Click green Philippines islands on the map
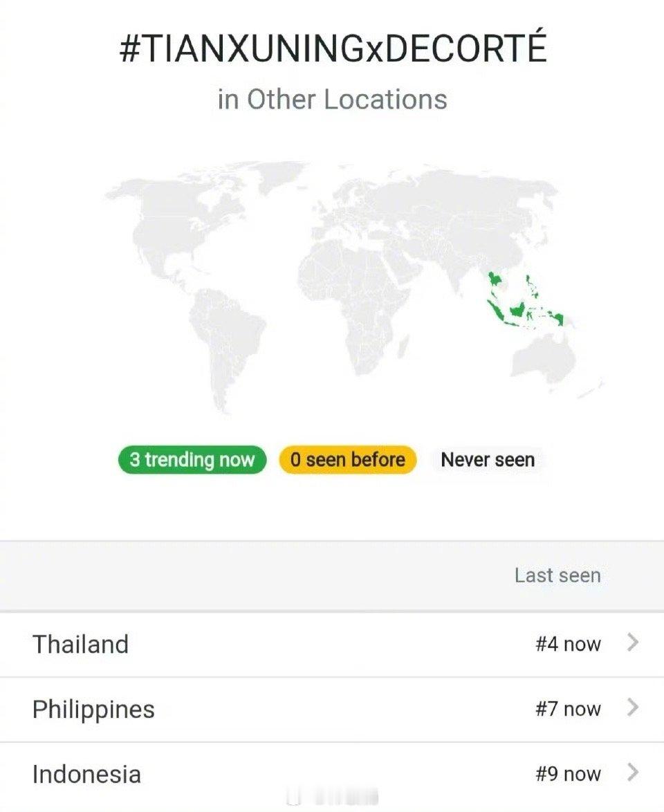This screenshot has height=812, width=664. point(531,286)
